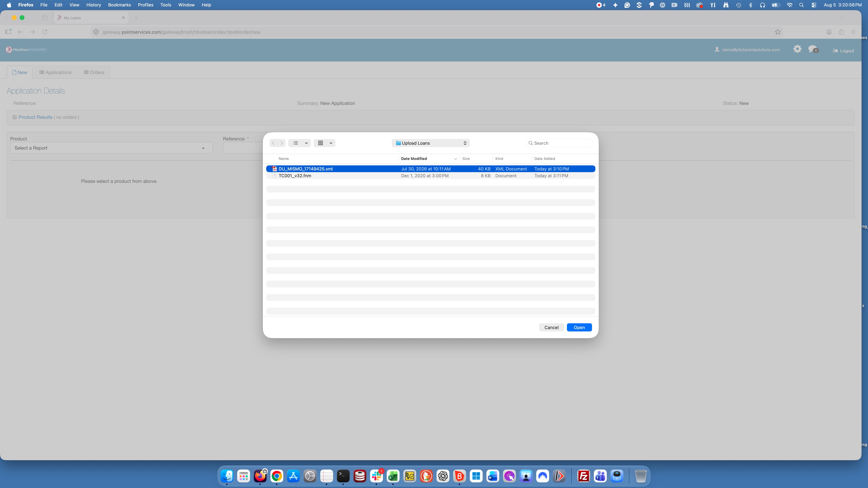The width and height of the screenshot is (868, 488).
Task: Open the Apple menu
Action: tap(9, 5)
